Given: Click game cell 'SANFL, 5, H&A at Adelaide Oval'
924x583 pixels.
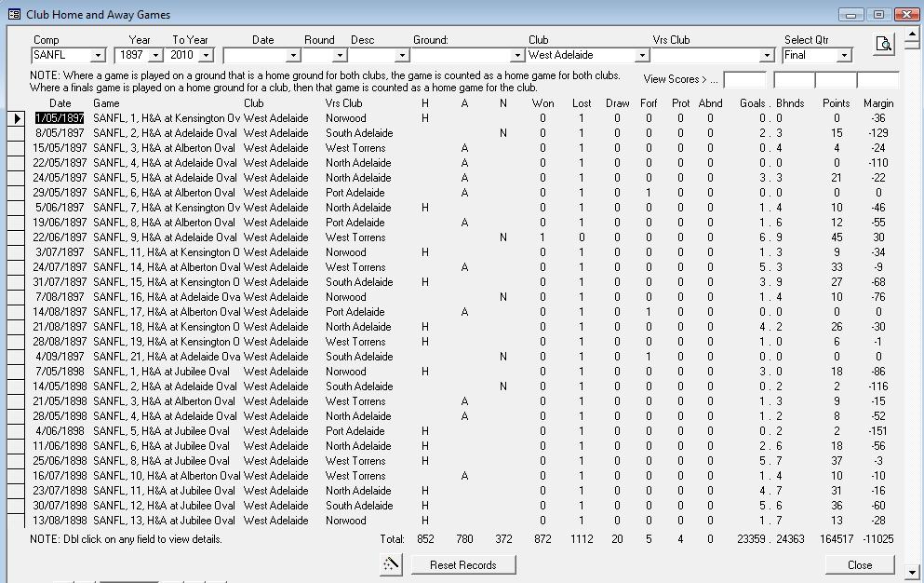Looking at the screenshot, I should click(165, 178).
